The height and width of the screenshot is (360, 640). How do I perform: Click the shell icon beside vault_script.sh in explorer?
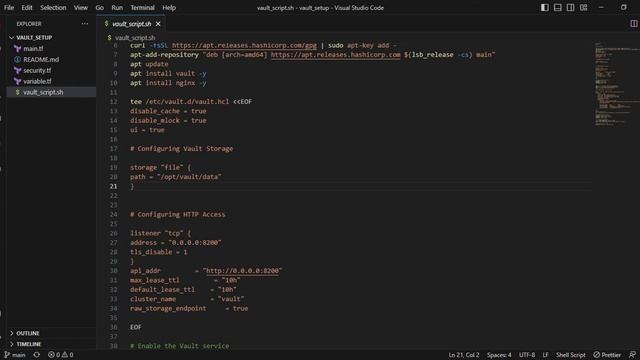(x=17, y=92)
